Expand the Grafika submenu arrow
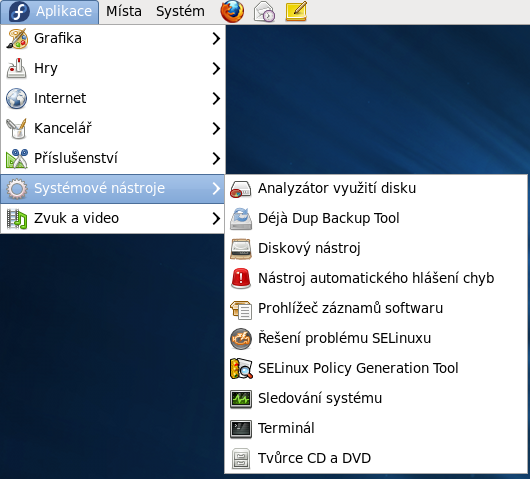Viewport: 530px width, 479px height. pos(216,39)
